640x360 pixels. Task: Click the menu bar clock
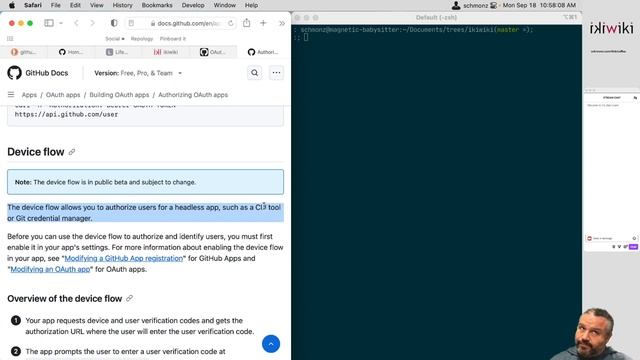click(x=539, y=5)
